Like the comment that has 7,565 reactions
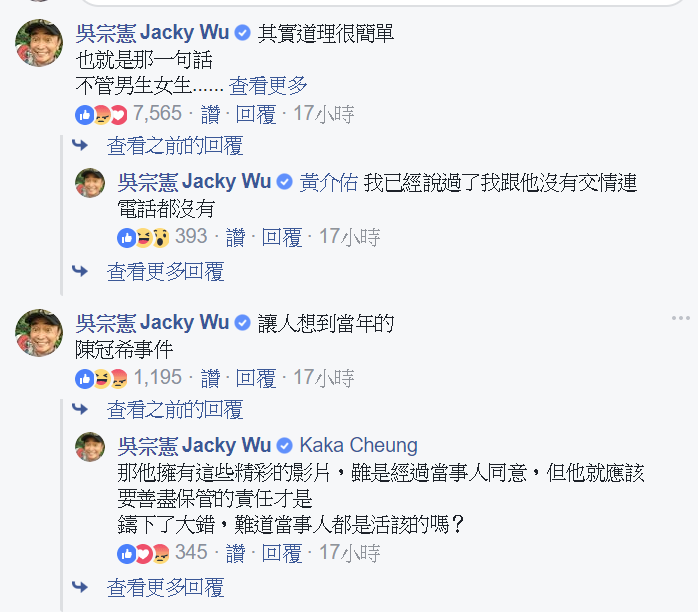 (x=210, y=114)
